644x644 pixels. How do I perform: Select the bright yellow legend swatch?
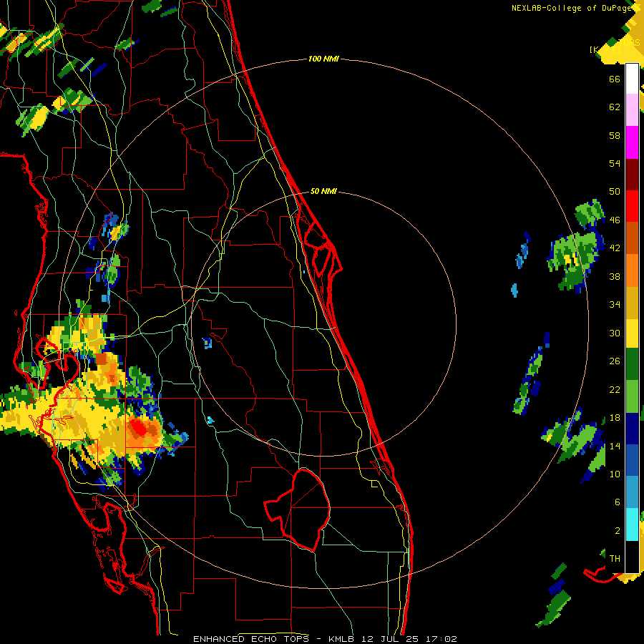[632, 333]
